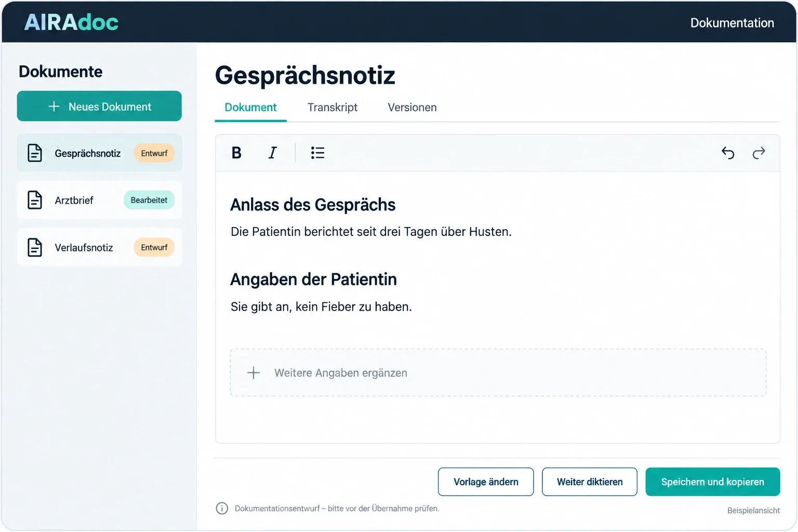
Task: Click Speichern und kopieren
Action: [713, 482]
